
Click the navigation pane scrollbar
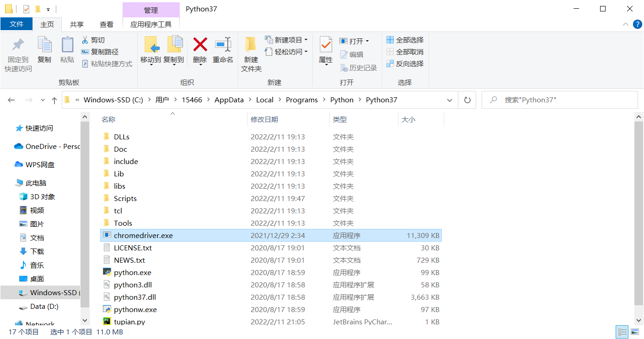tap(85, 213)
